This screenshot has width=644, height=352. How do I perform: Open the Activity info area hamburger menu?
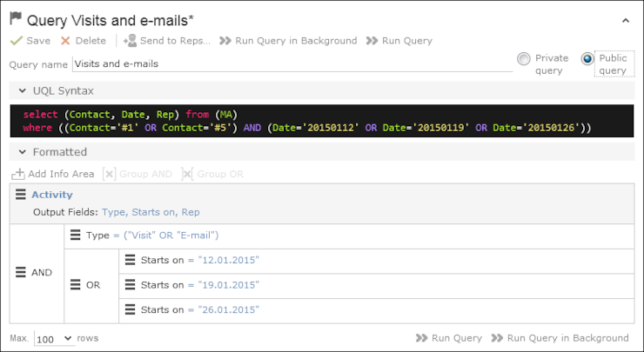coord(21,194)
